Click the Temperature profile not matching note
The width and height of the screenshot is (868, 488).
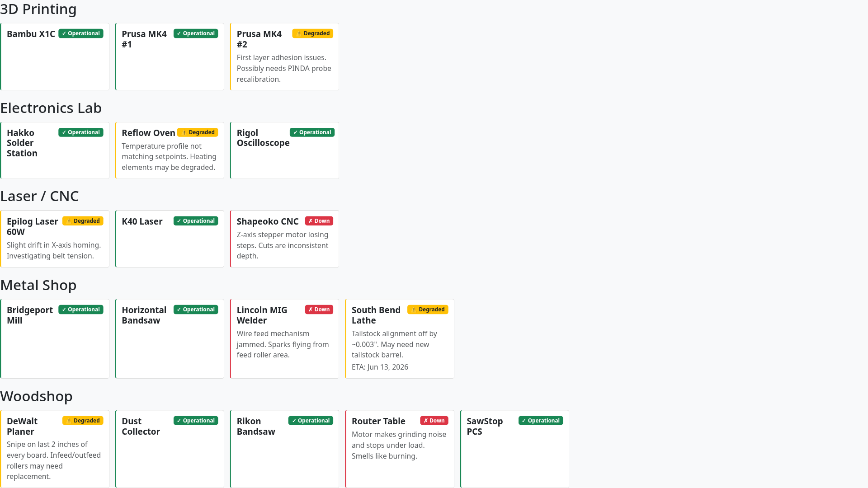coord(169,157)
